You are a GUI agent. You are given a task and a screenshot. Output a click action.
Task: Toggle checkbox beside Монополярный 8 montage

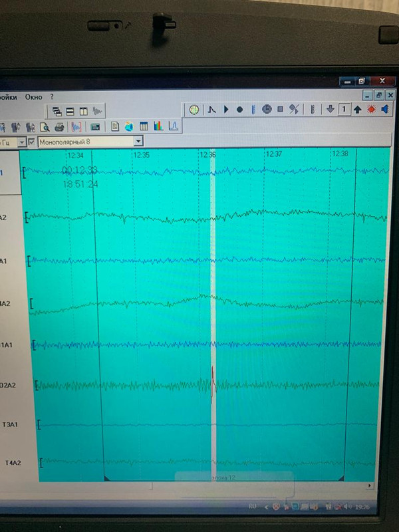click(32, 142)
